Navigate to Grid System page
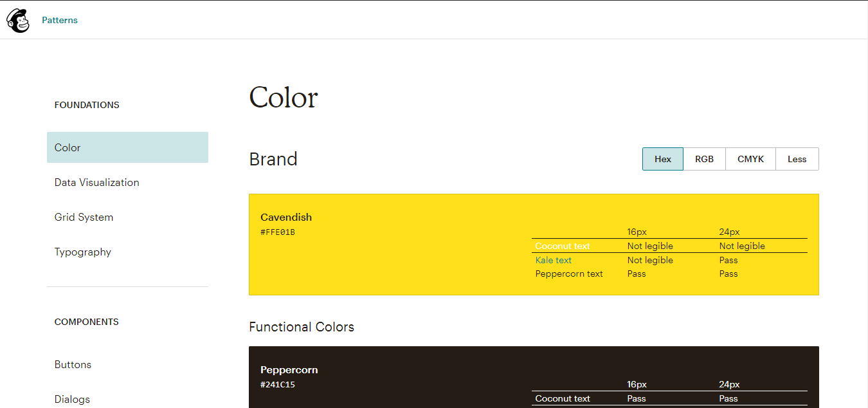Viewport: 868px width, 408px height. pos(84,217)
